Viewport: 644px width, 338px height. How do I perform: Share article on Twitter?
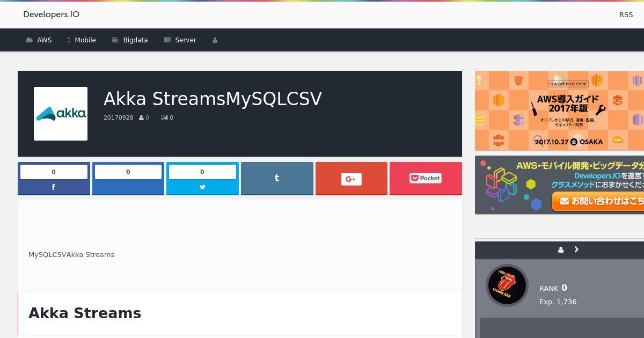click(x=202, y=179)
